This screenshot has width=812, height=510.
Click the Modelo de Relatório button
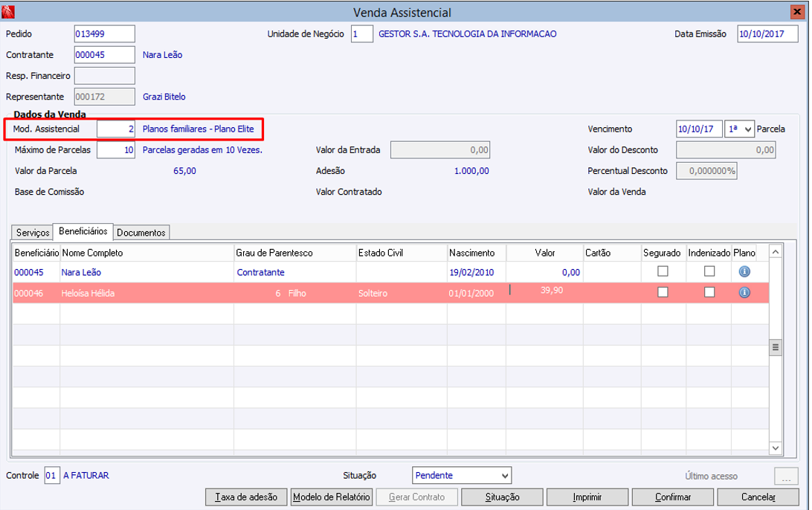(331, 497)
